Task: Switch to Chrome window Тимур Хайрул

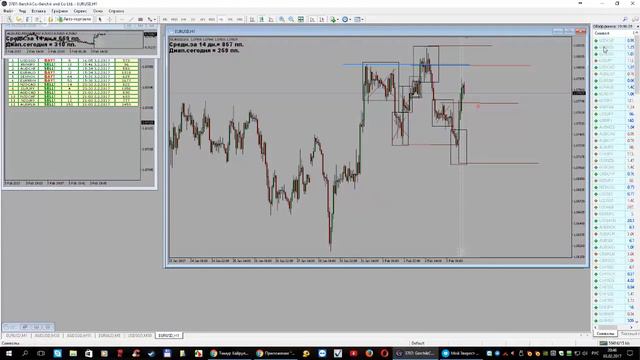Action: [x=230, y=353]
